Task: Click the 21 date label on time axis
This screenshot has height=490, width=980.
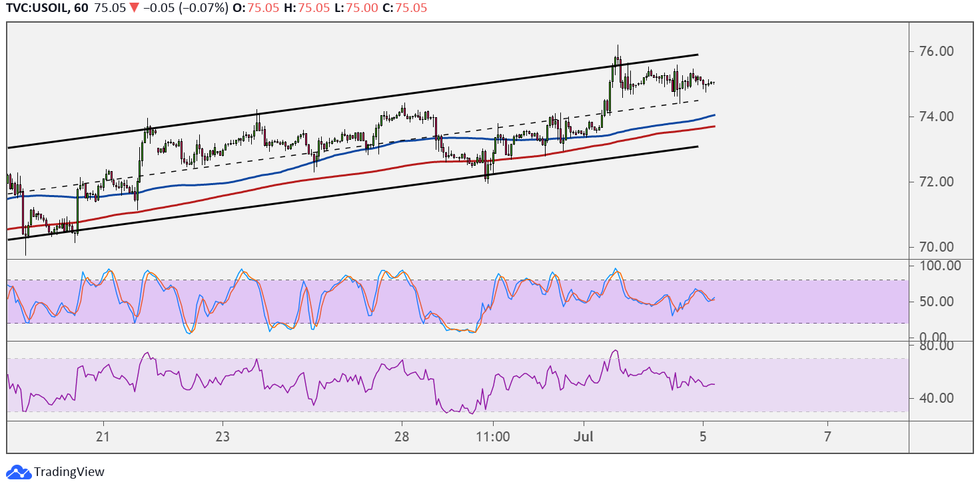Action: [x=103, y=437]
